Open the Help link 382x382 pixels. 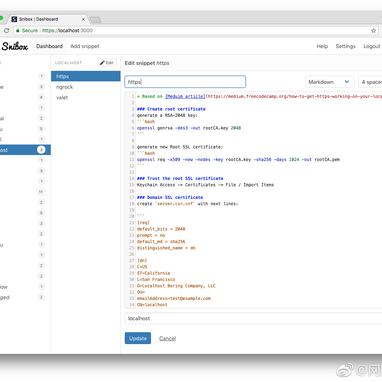click(x=322, y=46)
